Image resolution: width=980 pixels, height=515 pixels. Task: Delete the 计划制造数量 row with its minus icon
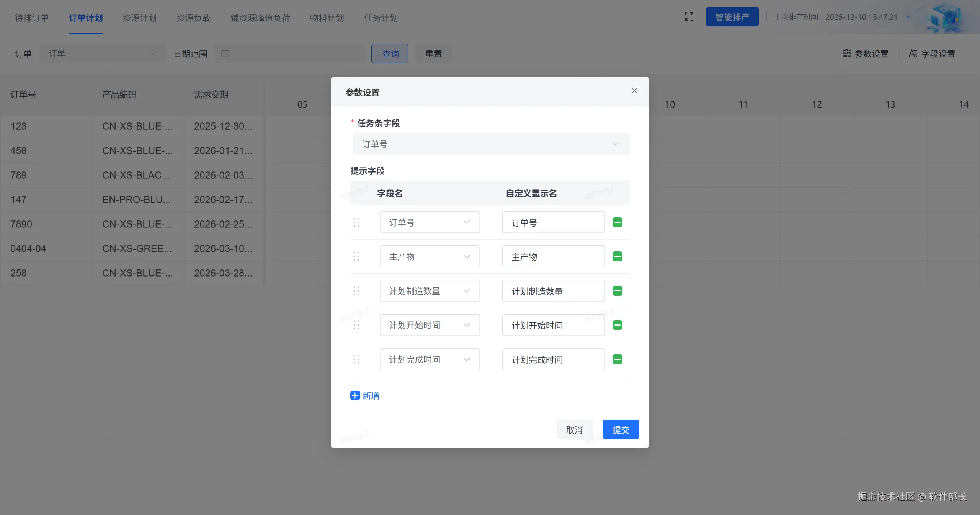click(x=617, y=291)
